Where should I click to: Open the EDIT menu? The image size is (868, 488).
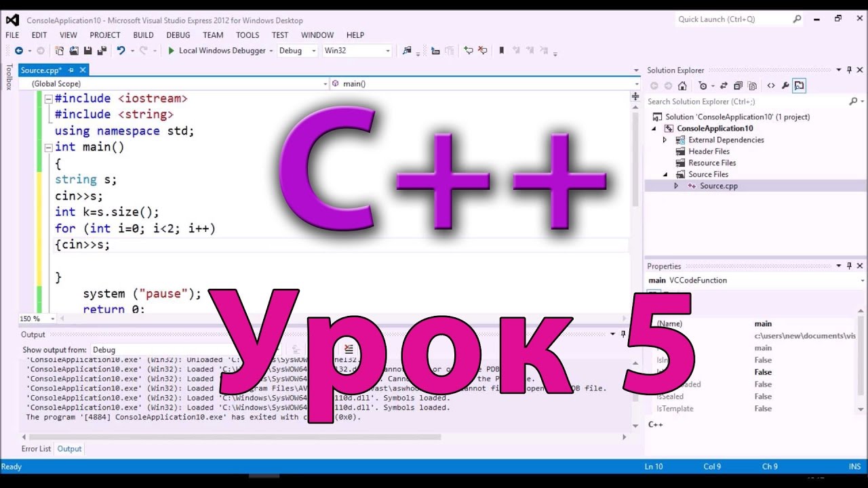click(x=39, y=35)
